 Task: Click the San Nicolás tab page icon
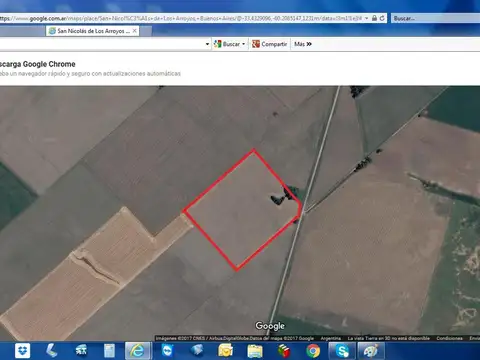pyautogui.click(x=52, y=31)
